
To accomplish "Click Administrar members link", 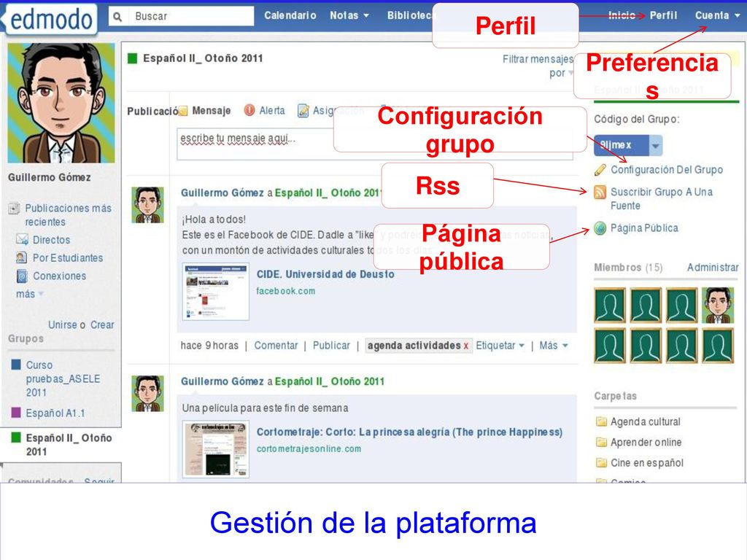I will (713, 267).
